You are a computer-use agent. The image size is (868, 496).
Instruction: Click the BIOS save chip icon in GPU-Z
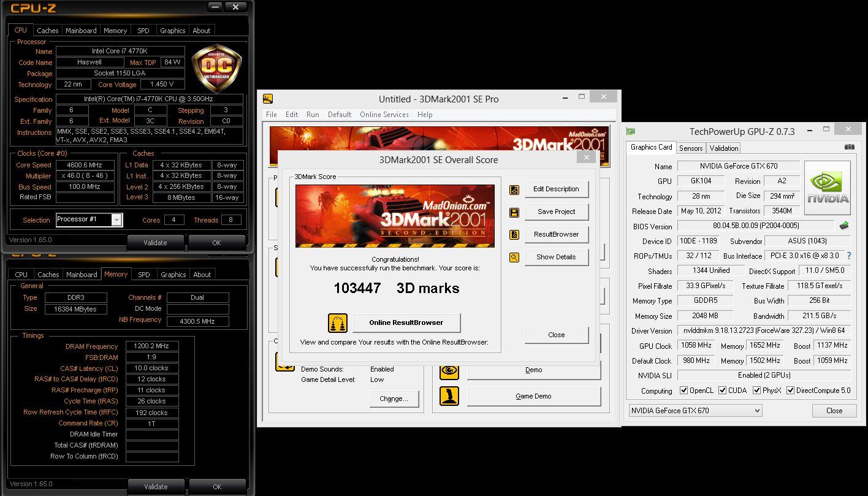(844, 226)
